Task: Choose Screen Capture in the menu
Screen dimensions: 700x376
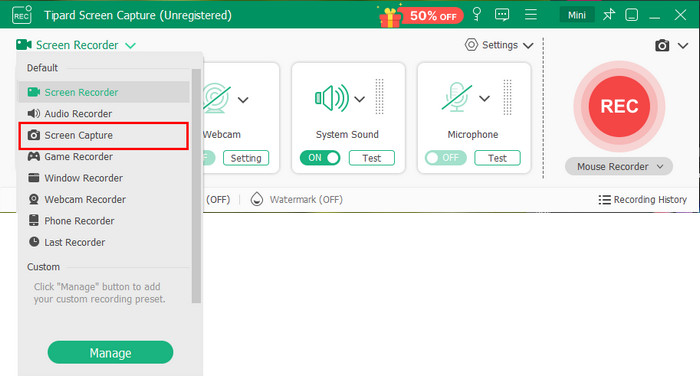Action: [104, 135]
